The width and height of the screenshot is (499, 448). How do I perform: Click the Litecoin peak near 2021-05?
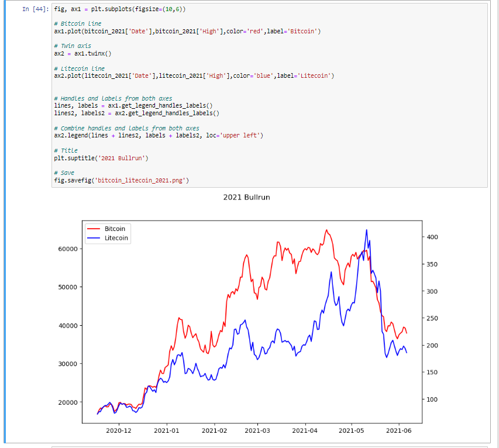click(367, 230)
